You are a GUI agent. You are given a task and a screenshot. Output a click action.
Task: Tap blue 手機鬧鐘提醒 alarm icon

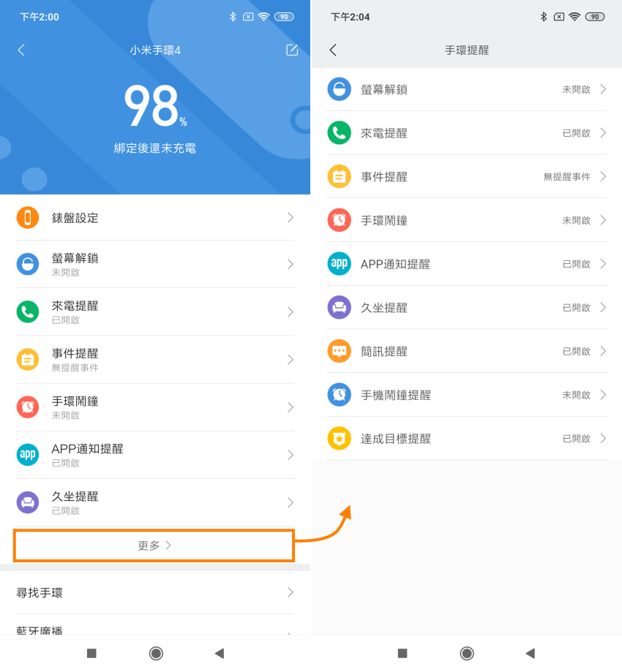[x=340, y=395]
